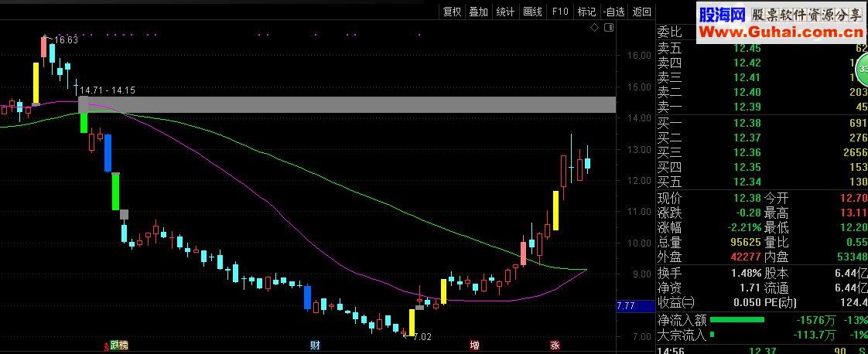Image resolution: width=868 pixels, height=354 pixels.
Task: Select the 卖一 price 12.39
Action: pyautogui.click(x=747, y=107)
